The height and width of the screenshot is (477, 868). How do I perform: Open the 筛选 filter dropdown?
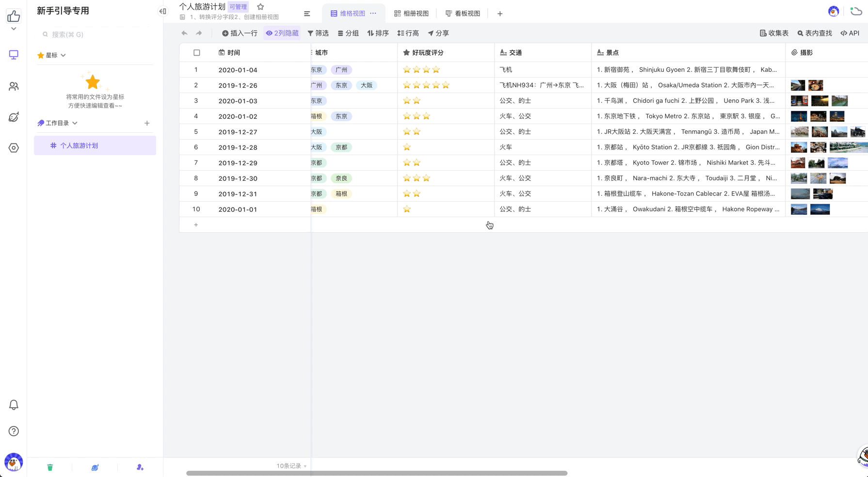318,33
